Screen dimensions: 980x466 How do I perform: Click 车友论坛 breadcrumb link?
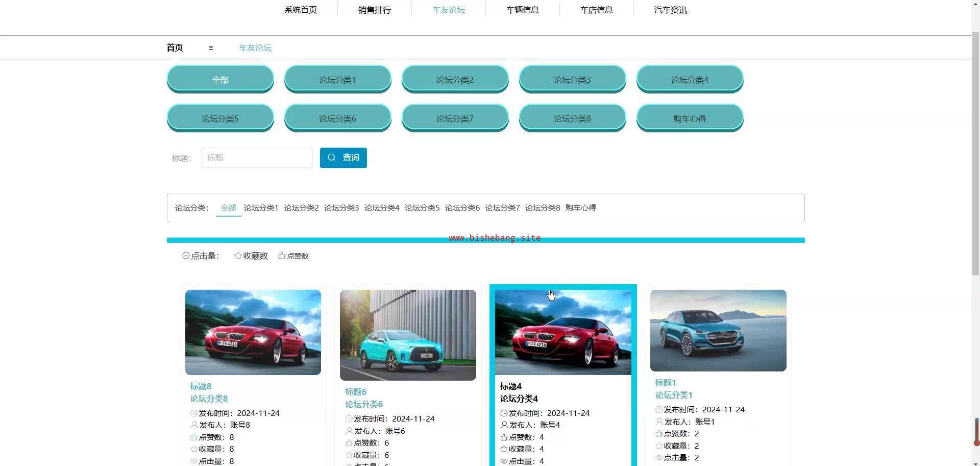click(255, 48)
